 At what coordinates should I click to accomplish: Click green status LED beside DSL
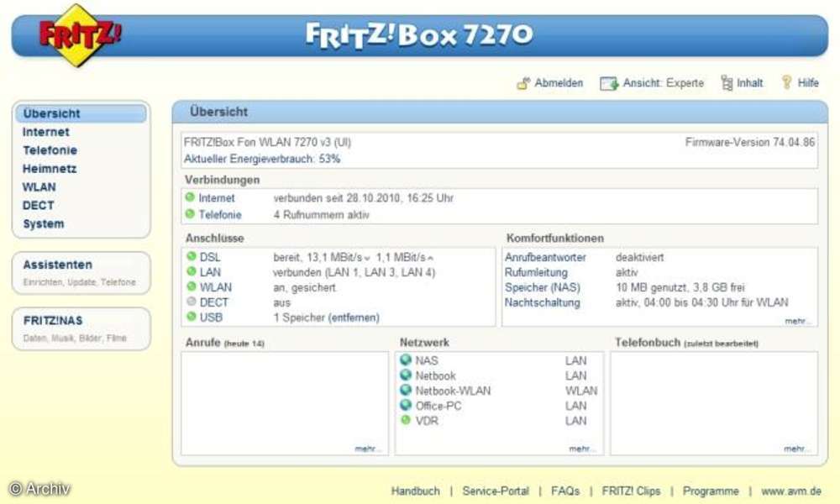point(192,256)
